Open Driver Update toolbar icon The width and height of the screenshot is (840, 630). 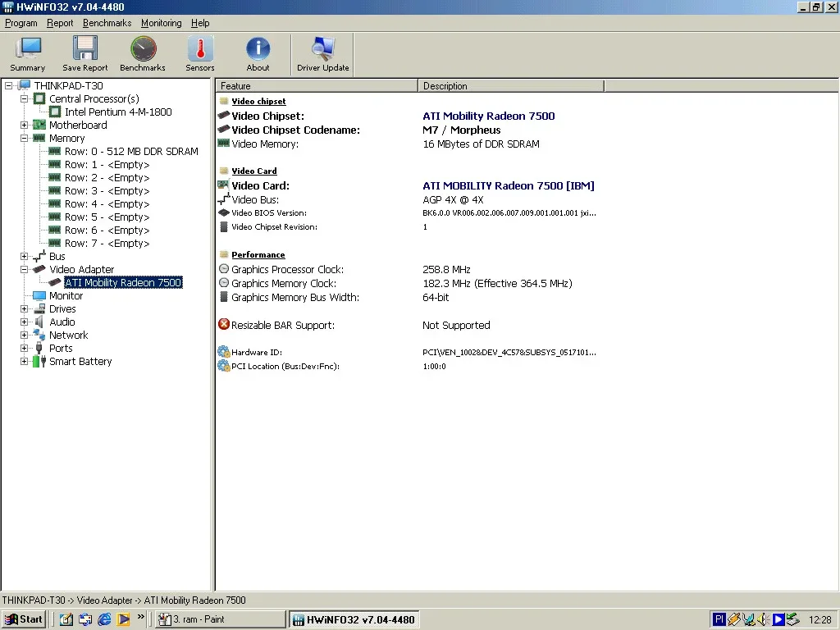tap(323, 54)
